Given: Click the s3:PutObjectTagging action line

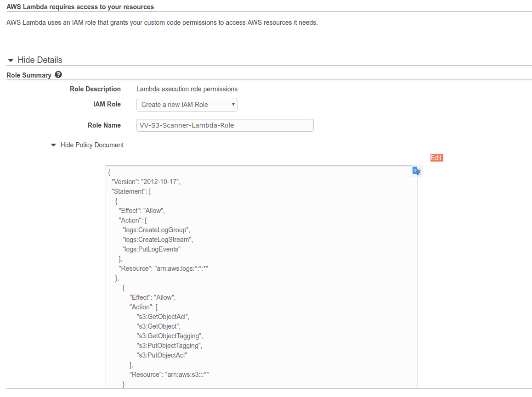Looking at the screenshot, I should click(169, 346).
